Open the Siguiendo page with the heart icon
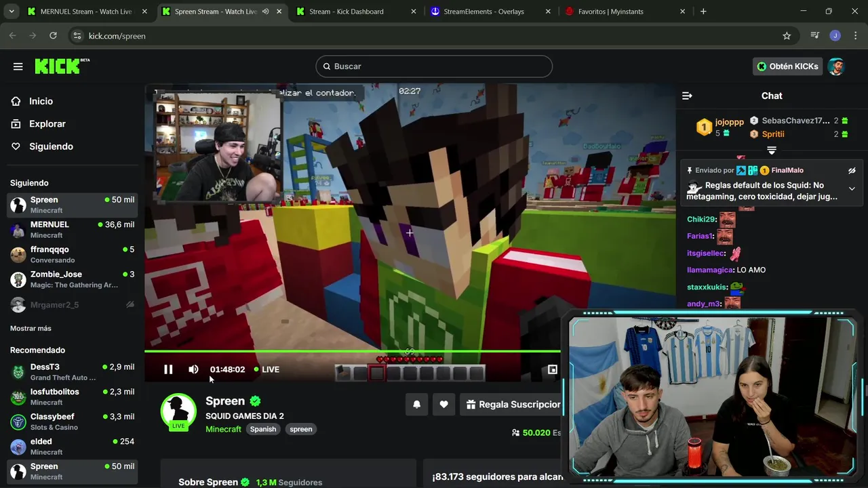The height and width of the screenshot is (488, 868). point(51,146)
